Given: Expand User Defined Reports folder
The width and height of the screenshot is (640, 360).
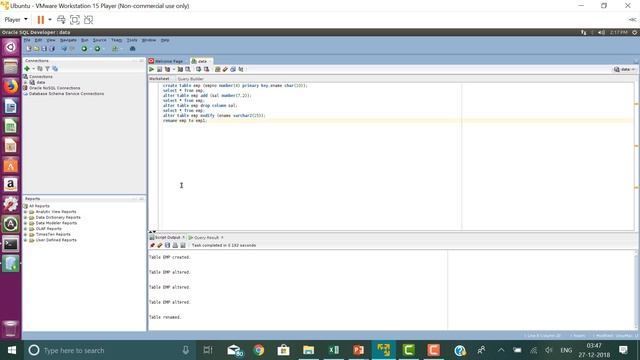Looking at the screenshot, I should (x=25, y=240).
